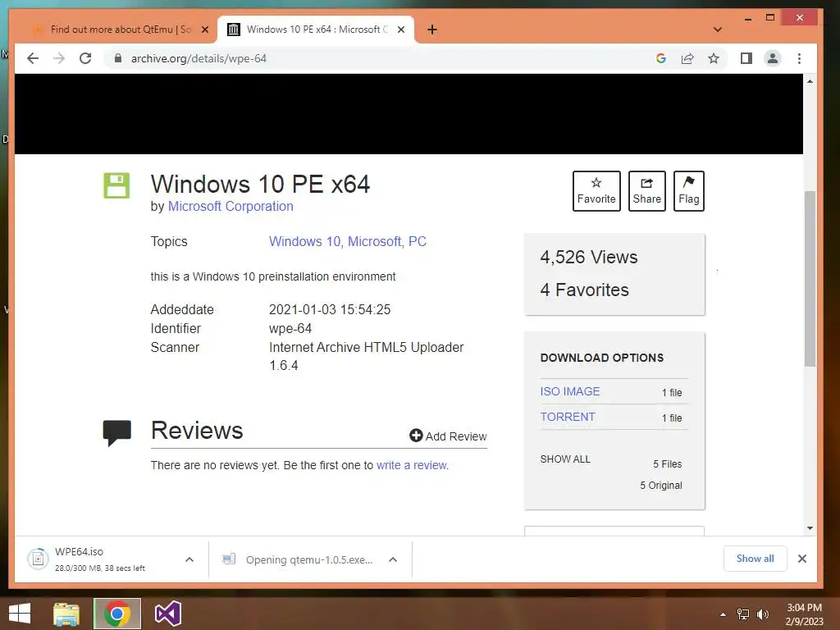The width and height of the screenshot is (840, 630).
Task: Click SHOW ALL download options
Action: click(565, 459)
